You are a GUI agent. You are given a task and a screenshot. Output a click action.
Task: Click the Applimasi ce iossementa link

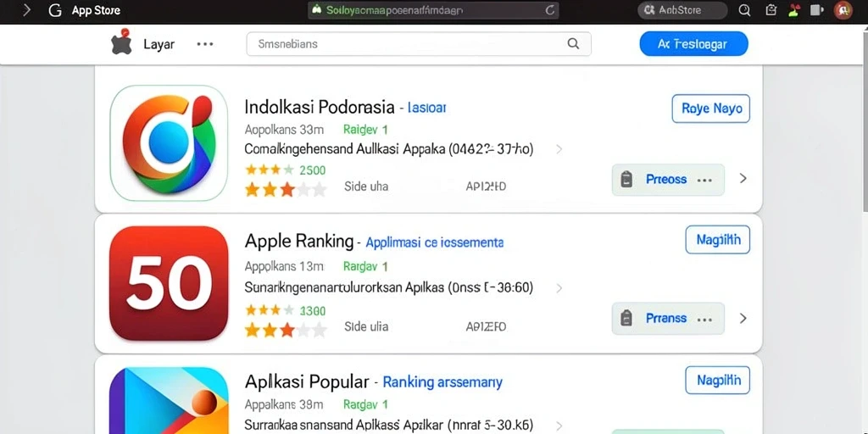tap(435, 242)
